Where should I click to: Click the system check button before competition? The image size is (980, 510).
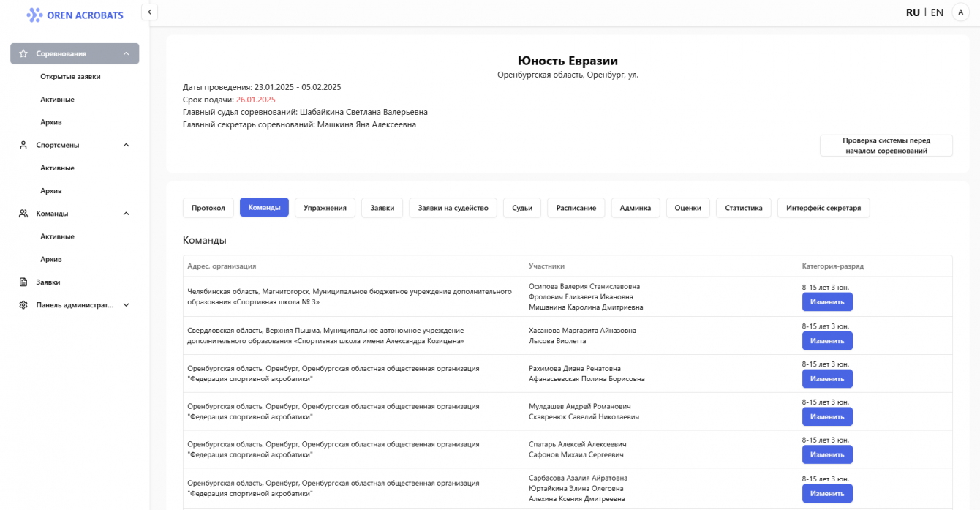(886, 146)
